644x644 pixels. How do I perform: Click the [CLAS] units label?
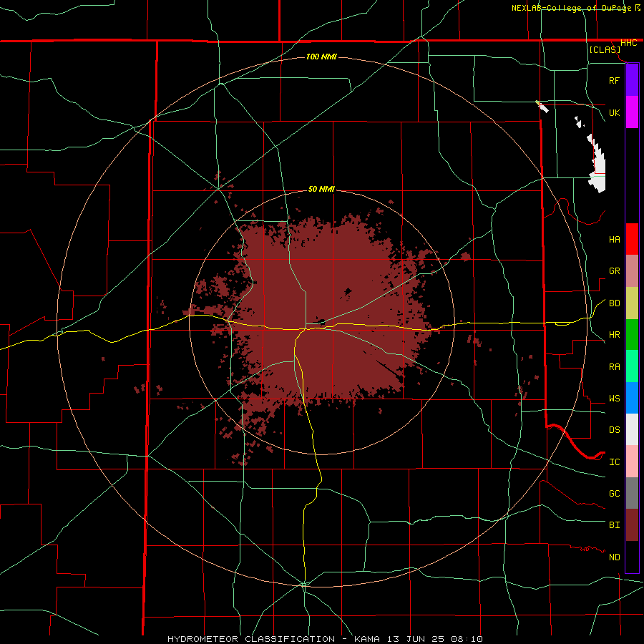click(605, 49)
